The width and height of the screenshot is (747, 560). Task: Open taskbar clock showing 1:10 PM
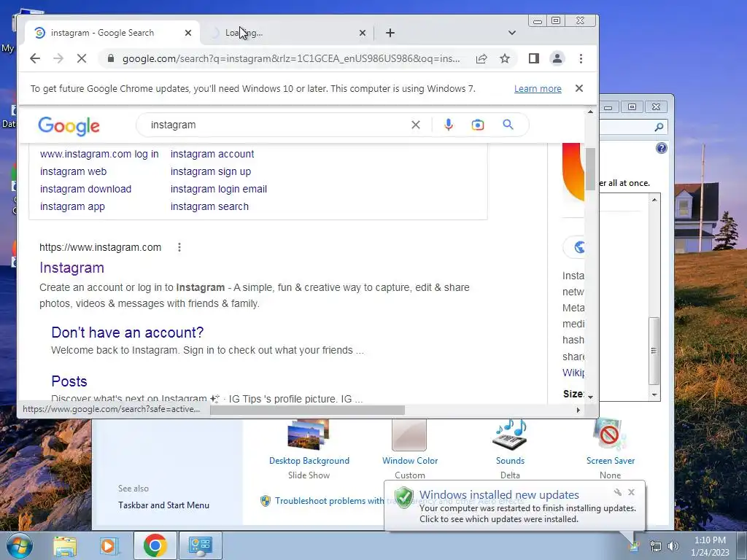(x=710, y=546)
